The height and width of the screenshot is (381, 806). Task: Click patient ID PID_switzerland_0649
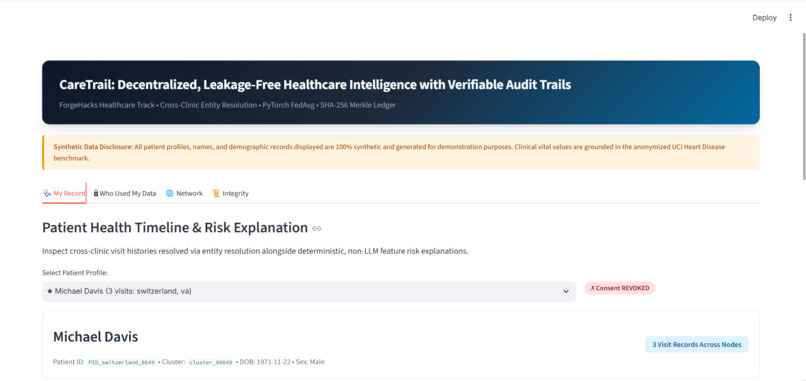pos(121,362)
